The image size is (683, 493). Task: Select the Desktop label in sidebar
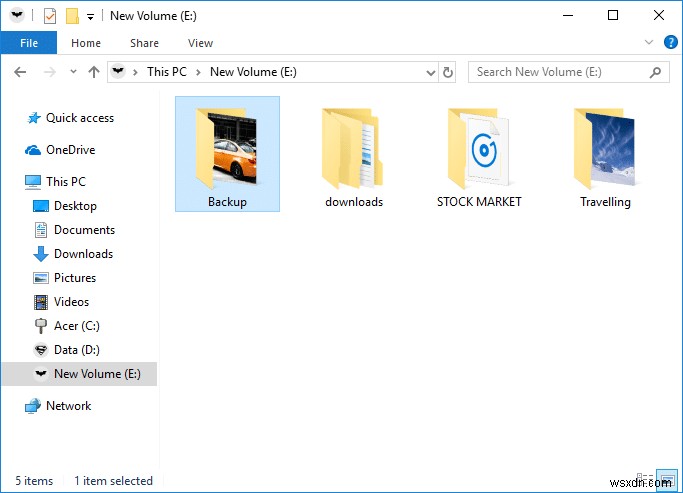point(75,206)
